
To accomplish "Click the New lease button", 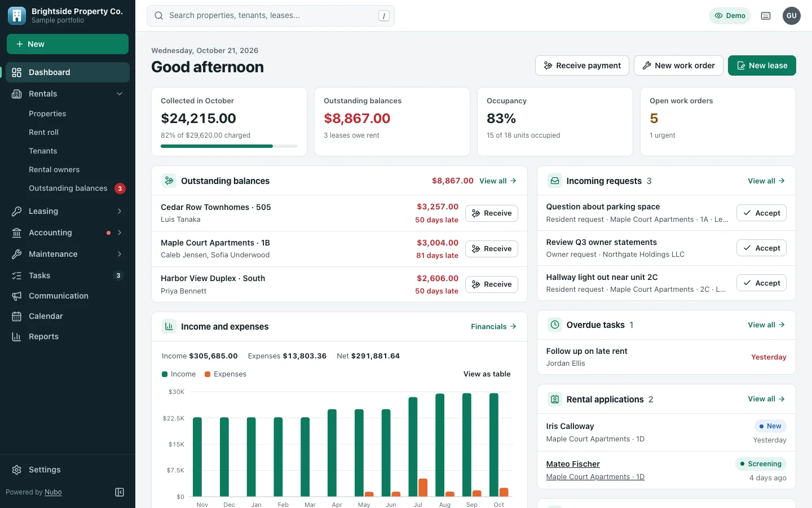I will click(x=762, y=65).
